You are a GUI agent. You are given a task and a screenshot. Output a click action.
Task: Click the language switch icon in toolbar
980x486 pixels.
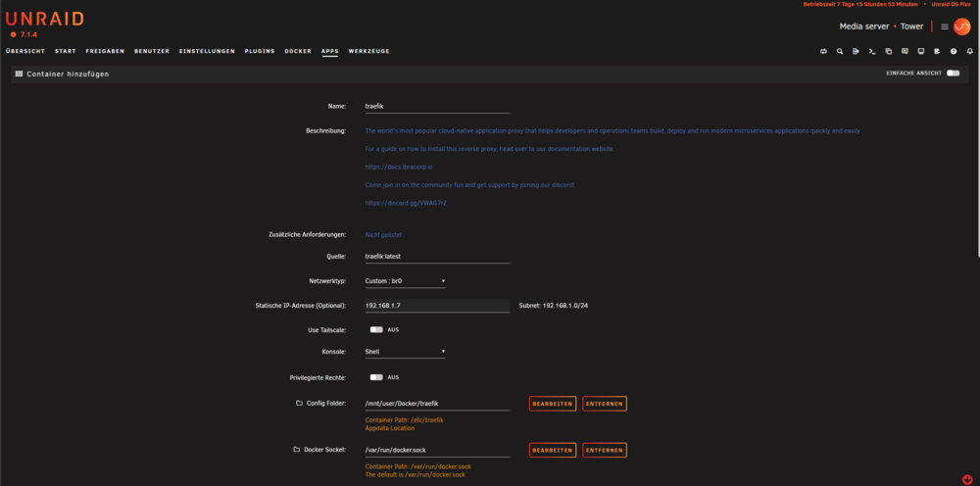[824, 51]
